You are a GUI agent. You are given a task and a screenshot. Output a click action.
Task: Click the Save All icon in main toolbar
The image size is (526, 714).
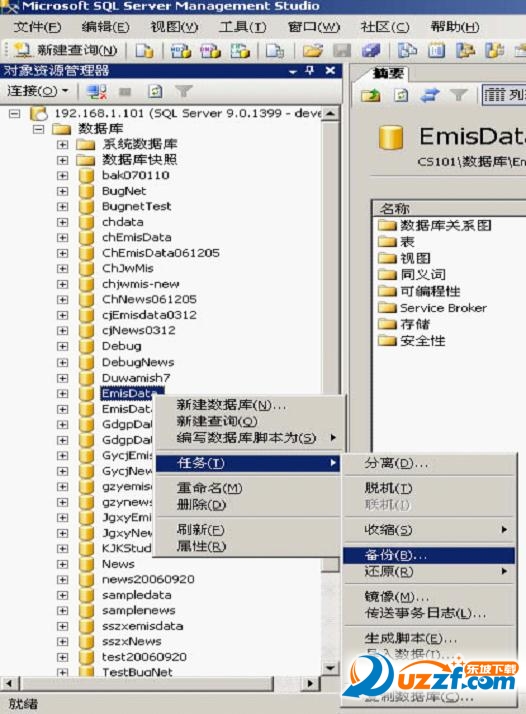pos(371,51)
